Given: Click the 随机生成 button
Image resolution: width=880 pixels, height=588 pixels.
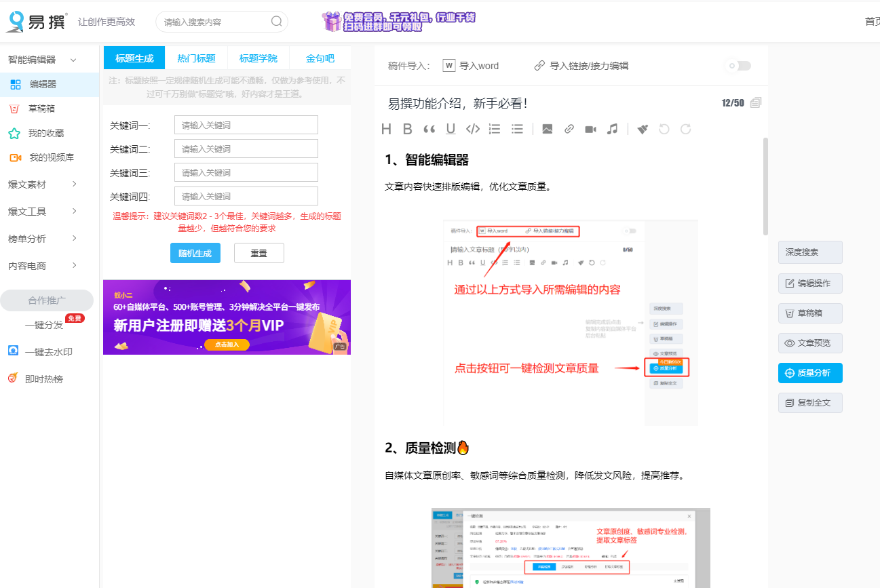Looking at the screenshot, I should pyautogui.click(x=195, y=253).
